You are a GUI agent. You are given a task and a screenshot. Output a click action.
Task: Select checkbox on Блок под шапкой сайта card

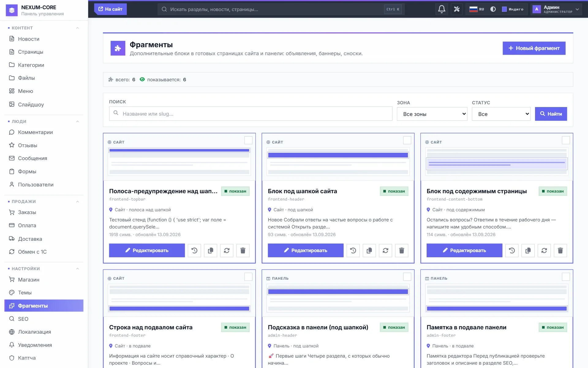point(407,140)
